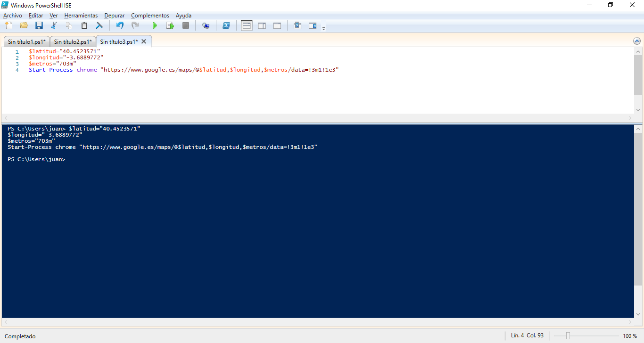Switch to the Sin título1.ps1 tab

[26, 41]
